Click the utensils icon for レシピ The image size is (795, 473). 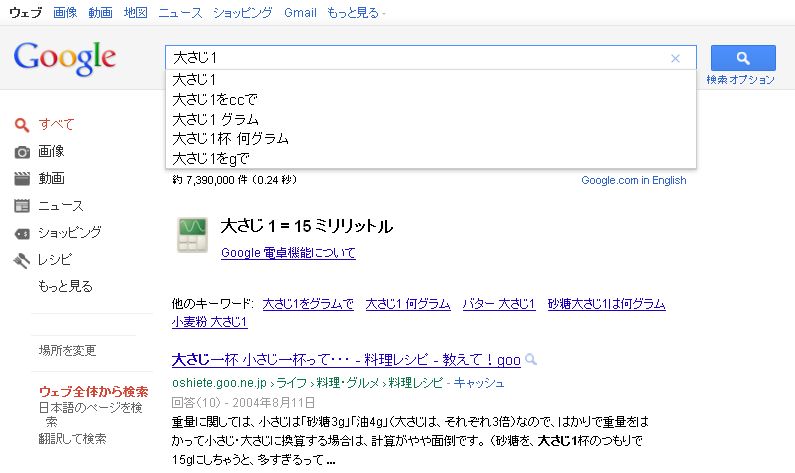(22, 261)
